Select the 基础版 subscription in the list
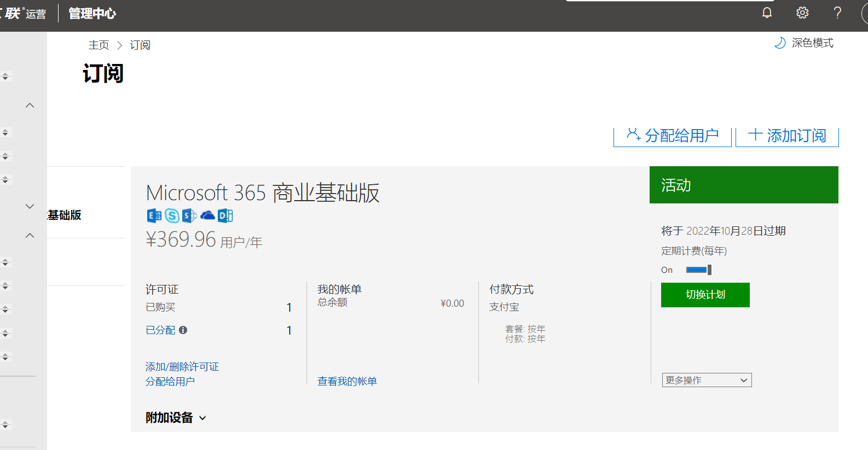868x450 pixels. pyautogui.click(x=64, y=215)
